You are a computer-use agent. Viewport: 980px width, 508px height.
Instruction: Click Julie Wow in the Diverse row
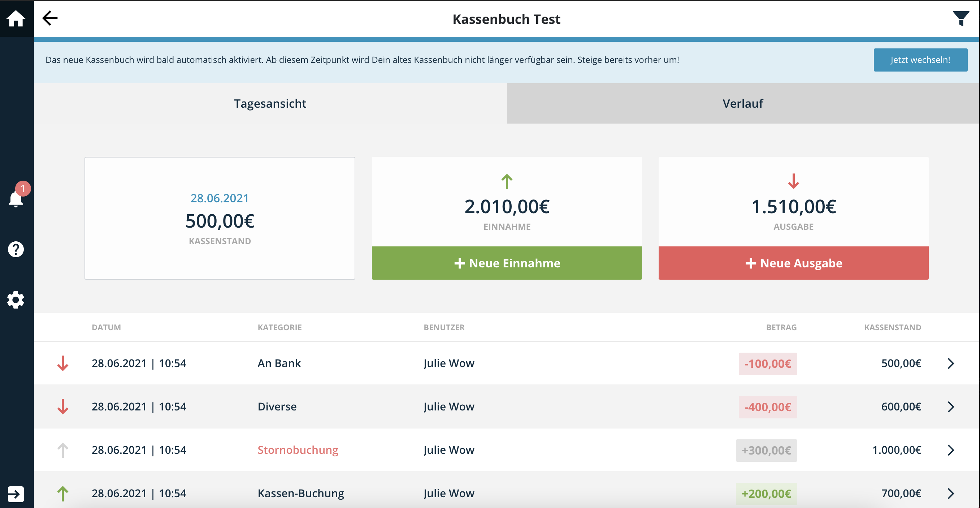click(x=449, y=407)
